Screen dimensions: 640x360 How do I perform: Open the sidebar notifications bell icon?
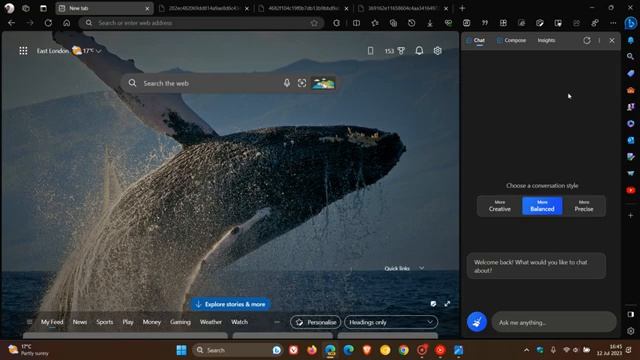click(631, 40)
